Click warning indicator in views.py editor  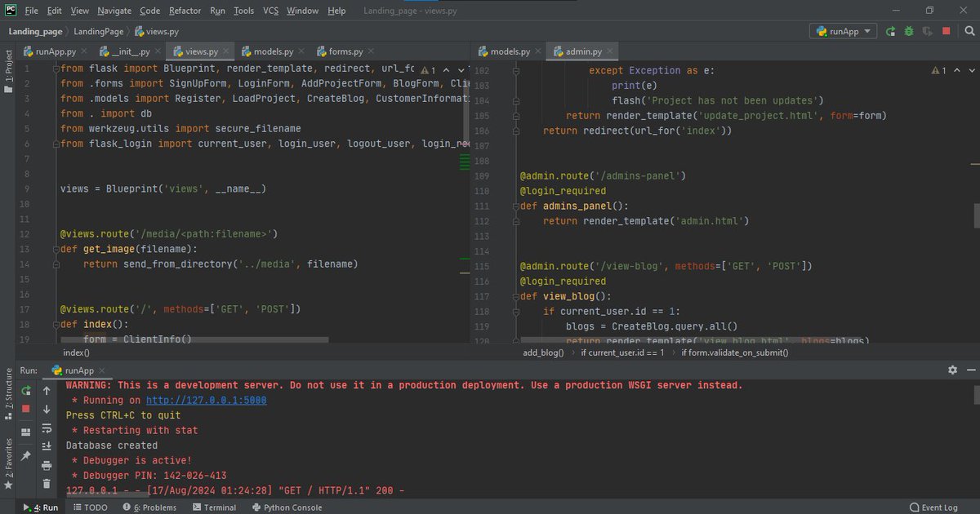coord(429,70)
